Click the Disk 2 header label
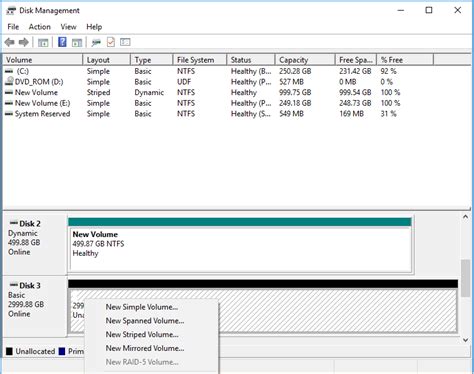The image size is (474, 374). click(30, 223)
